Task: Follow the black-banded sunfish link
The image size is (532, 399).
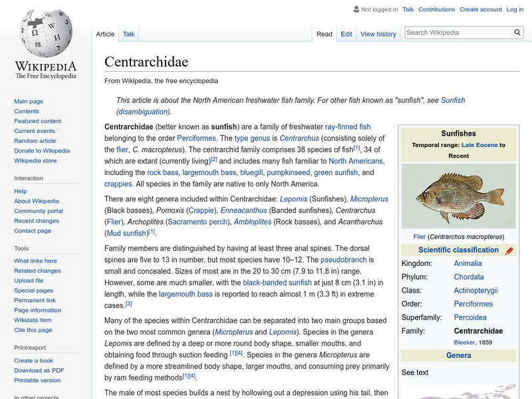Action: click(x=277, y=283)
